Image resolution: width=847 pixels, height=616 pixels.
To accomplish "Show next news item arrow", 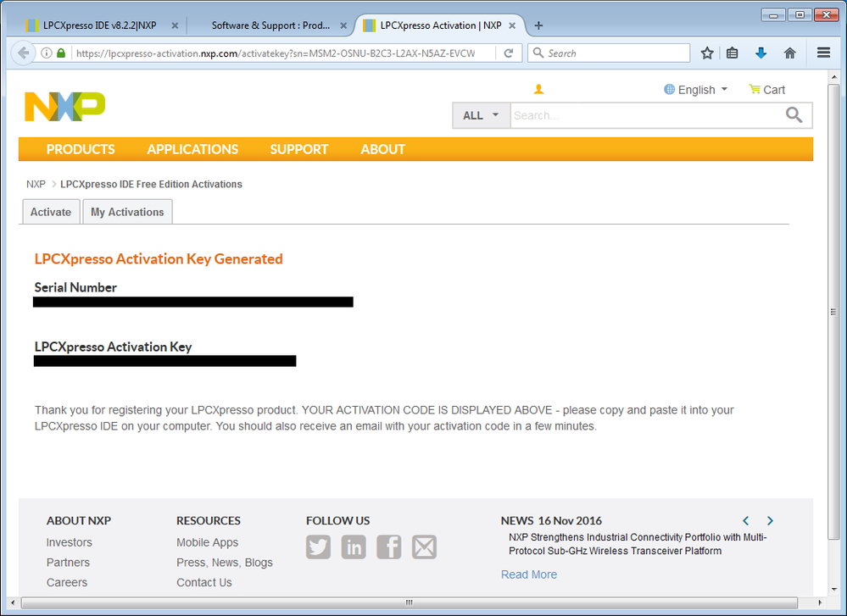I will coord(771,520).
